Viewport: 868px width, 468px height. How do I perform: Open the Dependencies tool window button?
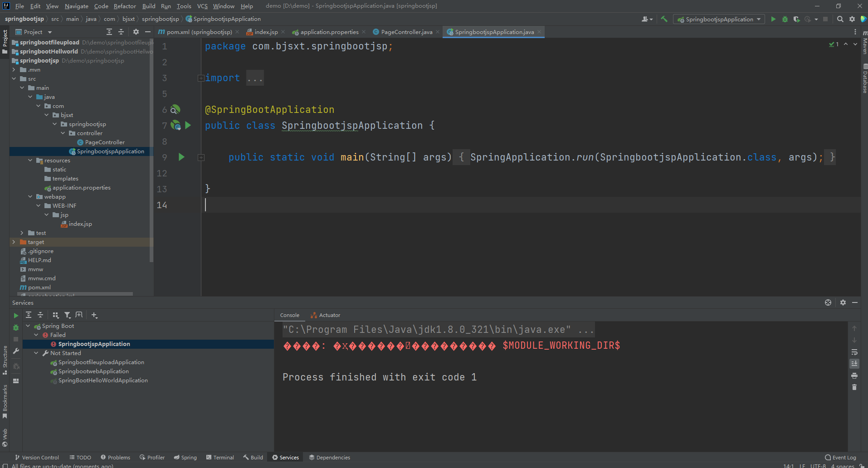tap(329, 457)
